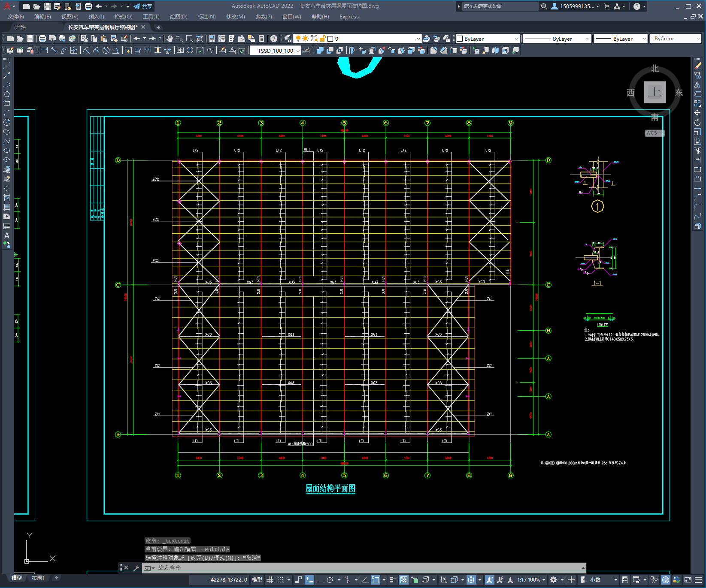This screenshot has height=588, width=706.
Task: Click the Angular dimension tool
Action: point(116,50)
